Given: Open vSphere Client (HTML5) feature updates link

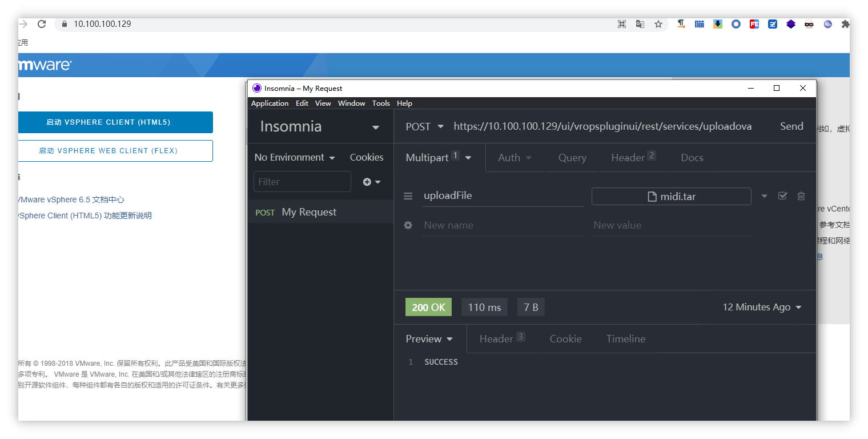Looking at the screenshot, I should click(x=85, y=216).
